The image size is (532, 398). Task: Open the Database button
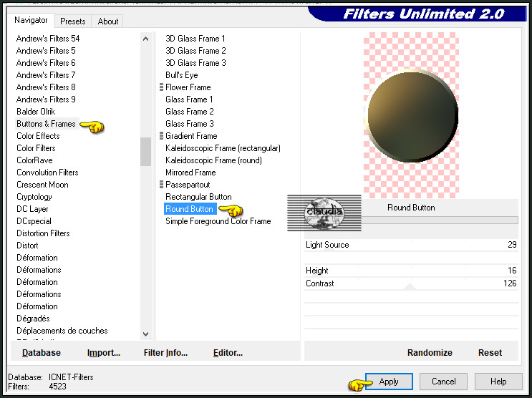pyautogui.click(x=42, y=353)
